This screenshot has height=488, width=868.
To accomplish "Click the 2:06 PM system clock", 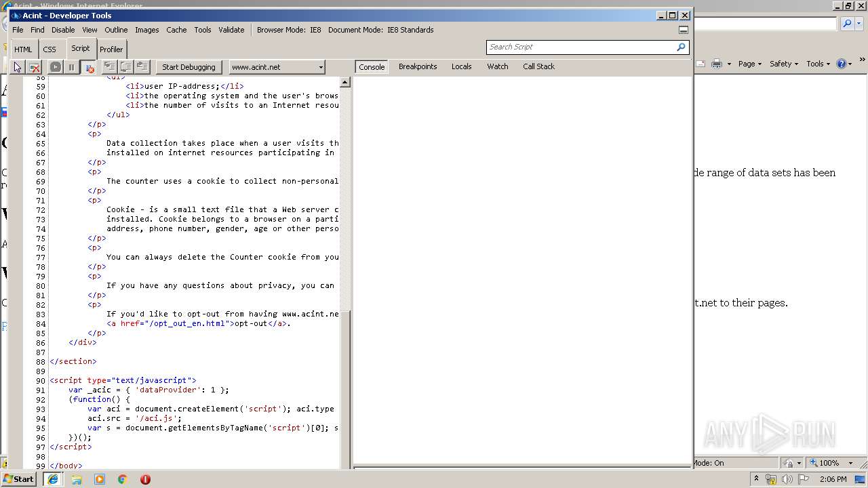I will (x=833, y=479).
